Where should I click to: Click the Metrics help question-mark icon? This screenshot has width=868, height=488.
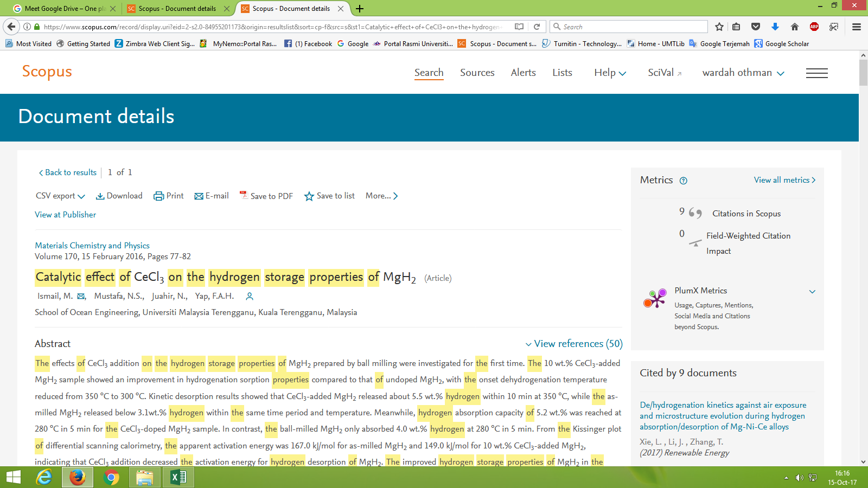point(684,181)
